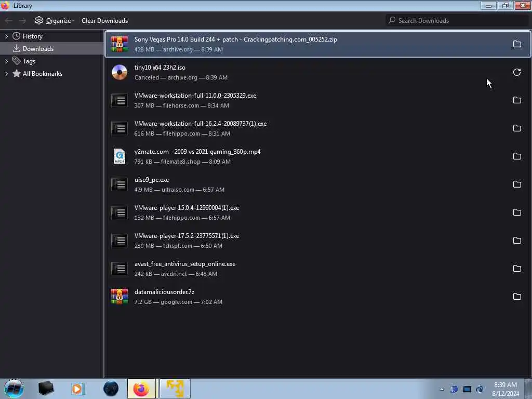Focus the Search Downloads field
Viewport: 532px width, 399px height.
457,20
